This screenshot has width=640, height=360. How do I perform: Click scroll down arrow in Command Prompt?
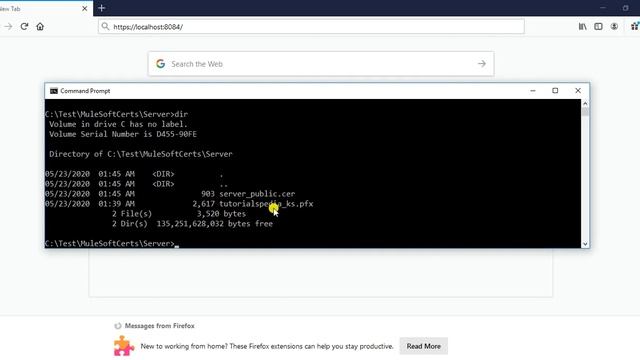pyautogui.click(x=585, y=244)
